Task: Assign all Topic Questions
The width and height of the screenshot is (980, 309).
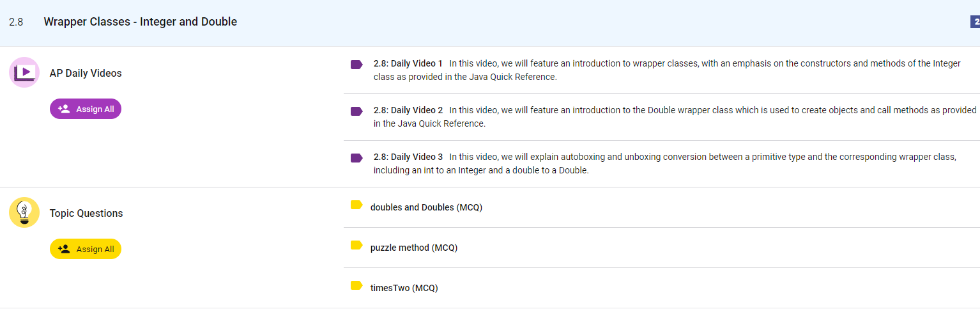Action: point(86,249)
